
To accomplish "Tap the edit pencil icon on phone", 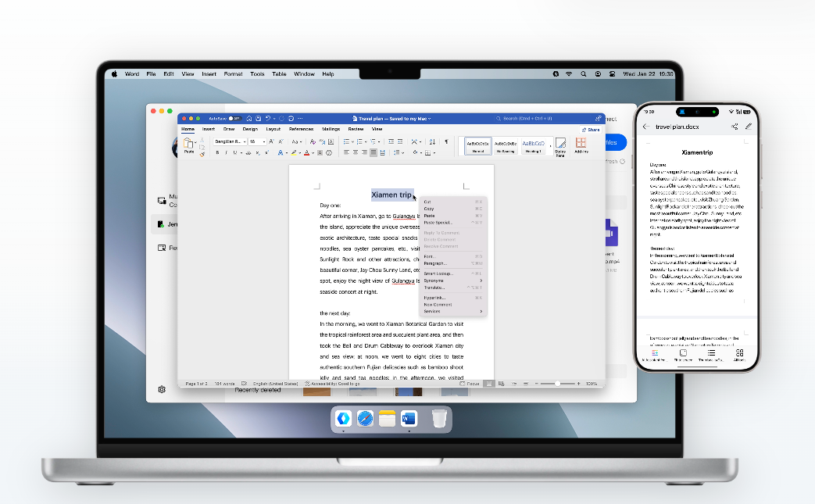I will point(748,127).
